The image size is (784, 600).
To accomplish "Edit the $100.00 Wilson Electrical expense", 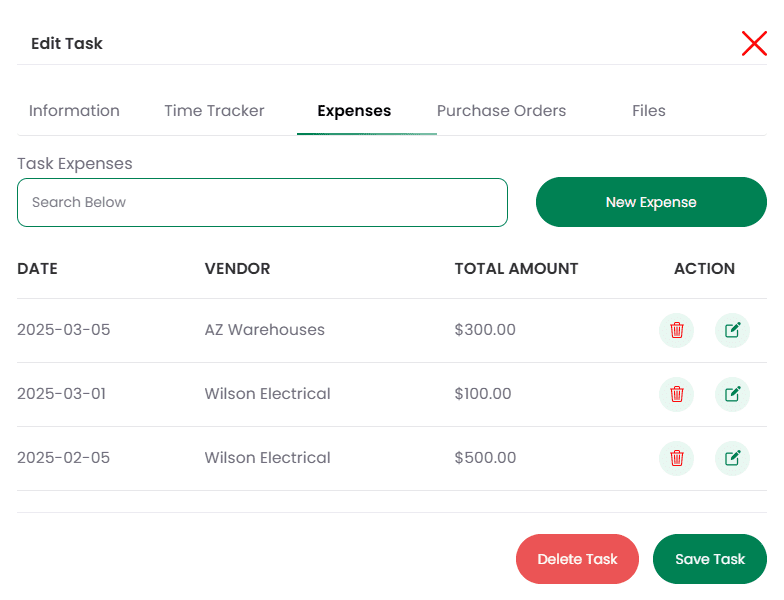I will (732, 394).
